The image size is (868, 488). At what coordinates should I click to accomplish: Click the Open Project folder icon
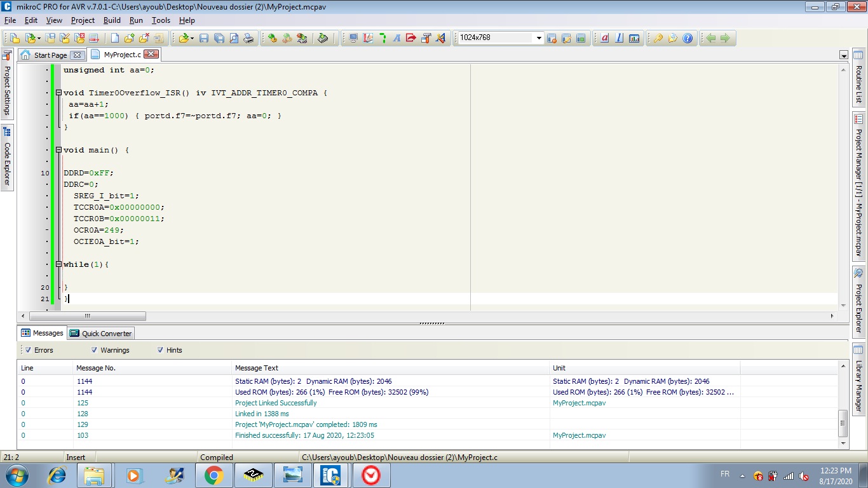(x=29, y=38)
